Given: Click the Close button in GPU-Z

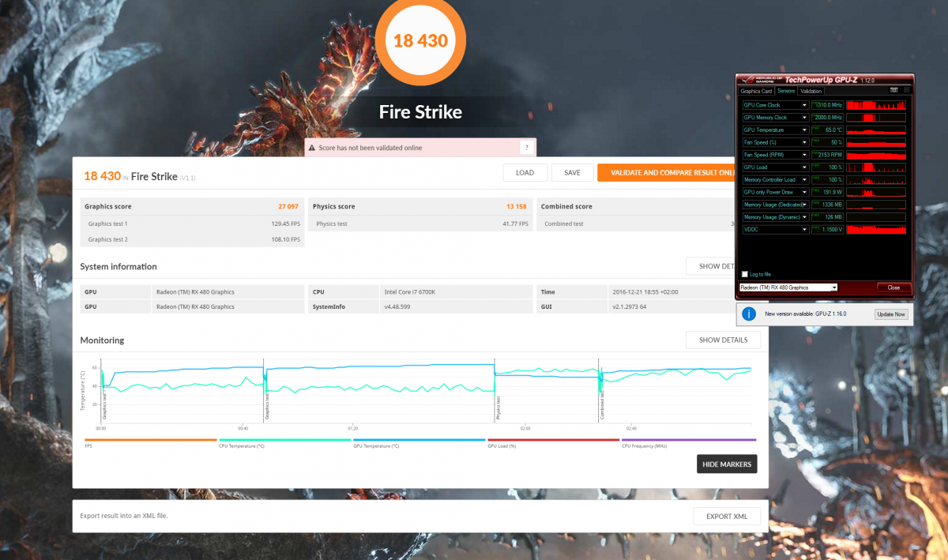Looking at the screenshot, I should pos(893,288).
